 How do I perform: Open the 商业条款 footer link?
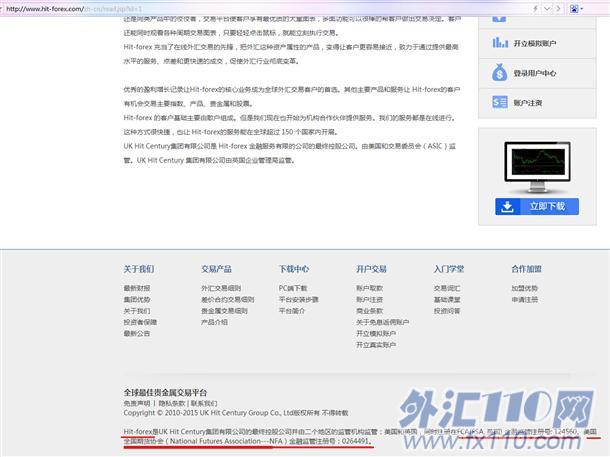(x=370, y=311)
